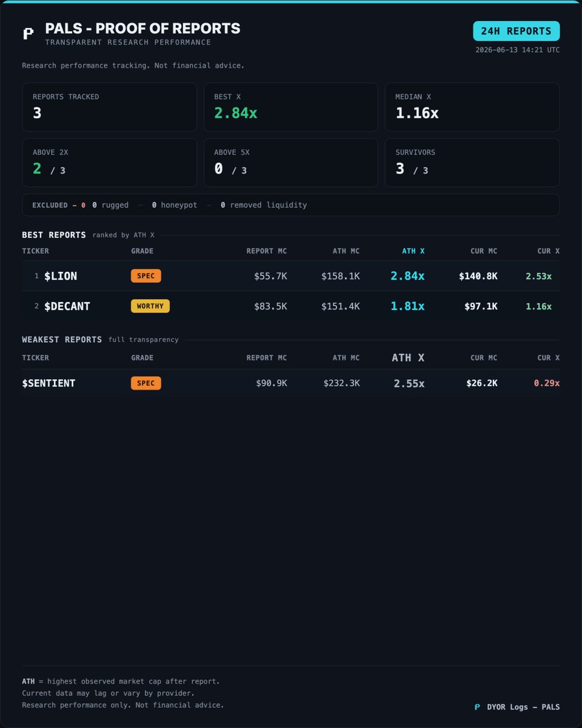The image size is (582, 728).
Task: Click $LION ATH X value 2.84x
Action: [407, 276]
